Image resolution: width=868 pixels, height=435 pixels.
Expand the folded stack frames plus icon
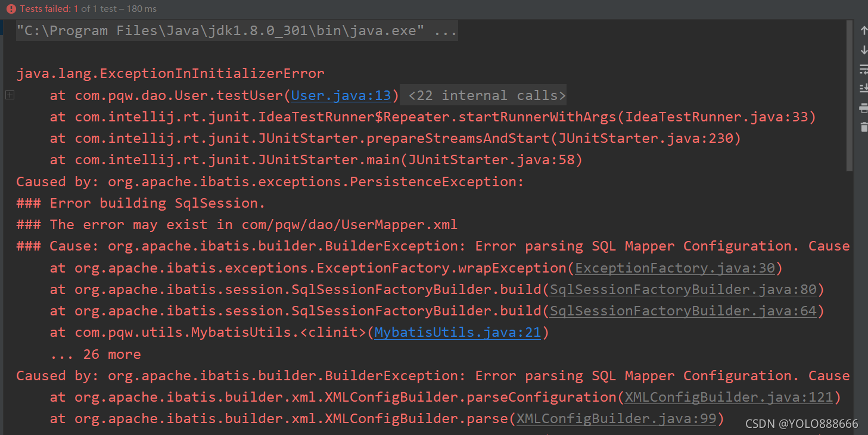[10, 95]
